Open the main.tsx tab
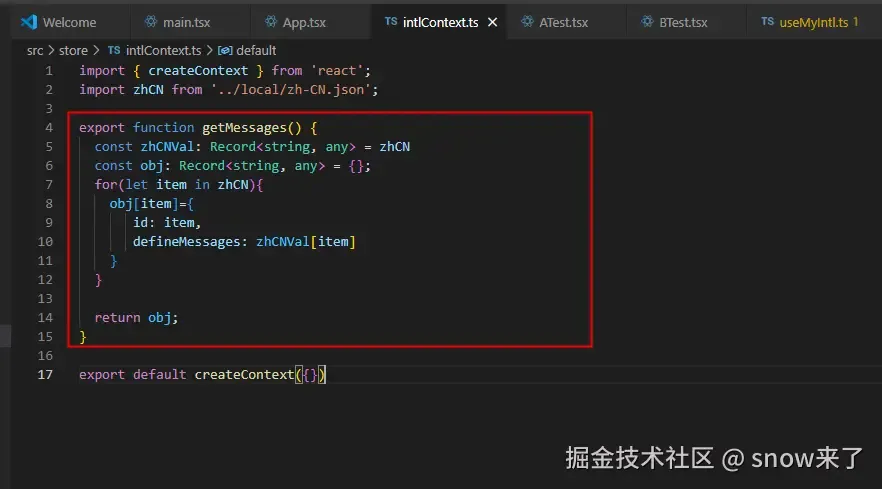882x489 pixels. tap(186, 23)
